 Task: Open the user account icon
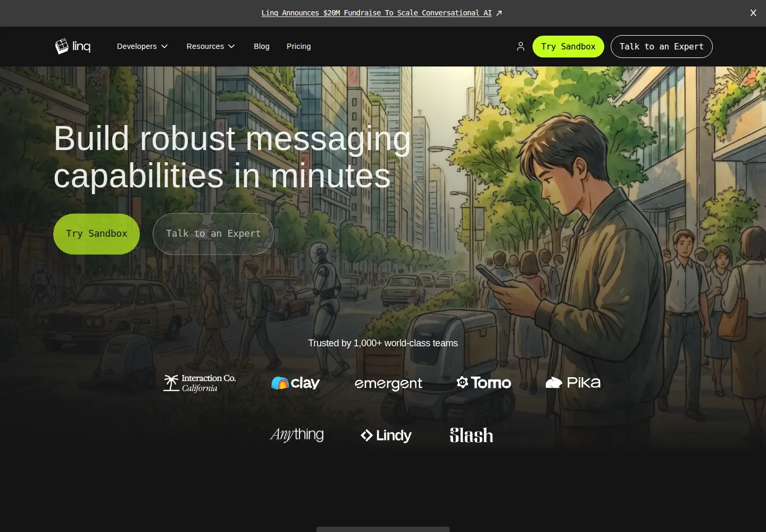[x=521, y=46]
